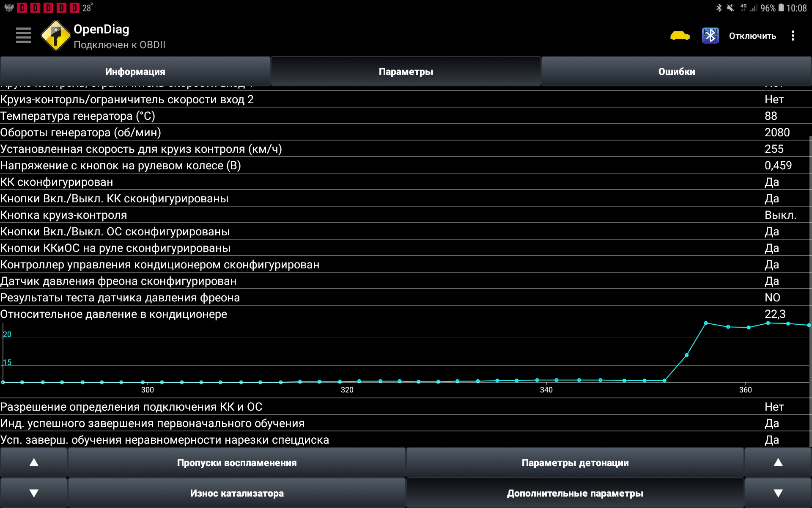
Task: Tap the 360 x-axis label on graph
Action: [x=745, y=390]
